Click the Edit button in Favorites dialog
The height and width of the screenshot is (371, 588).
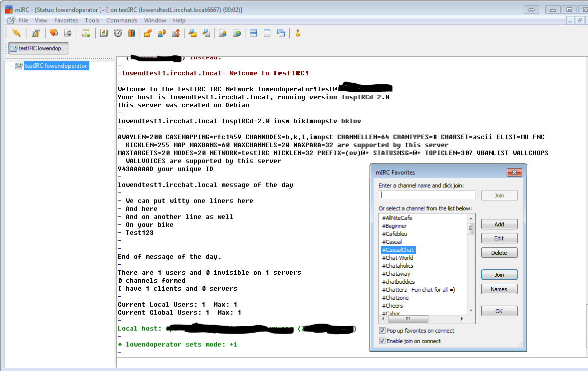499,238
